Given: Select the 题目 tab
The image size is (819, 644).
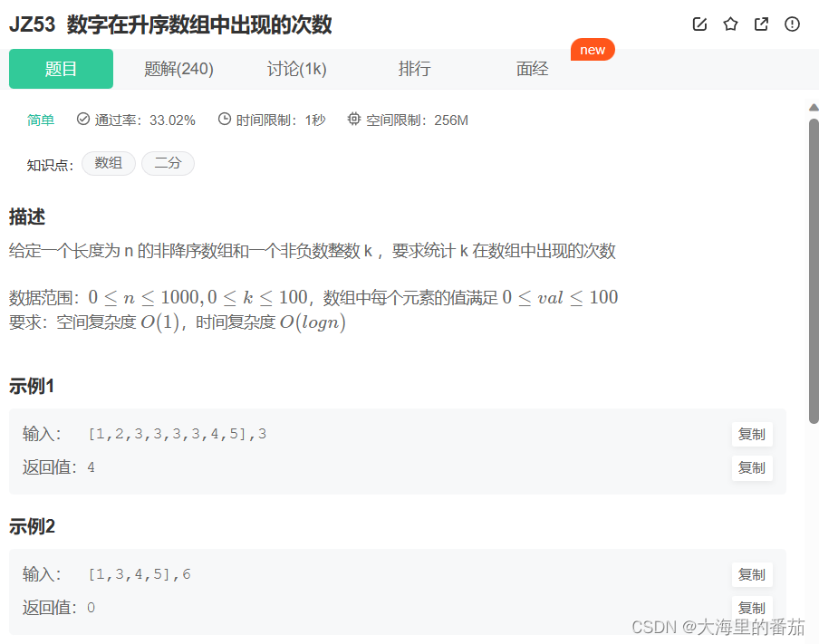Looking at the screenshot, I should pos(61,69).
